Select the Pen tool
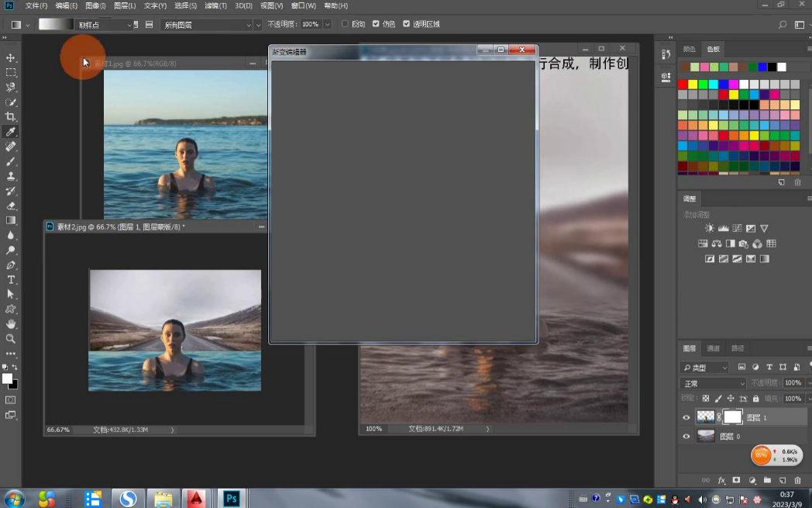812x508 pixels. 10,265
